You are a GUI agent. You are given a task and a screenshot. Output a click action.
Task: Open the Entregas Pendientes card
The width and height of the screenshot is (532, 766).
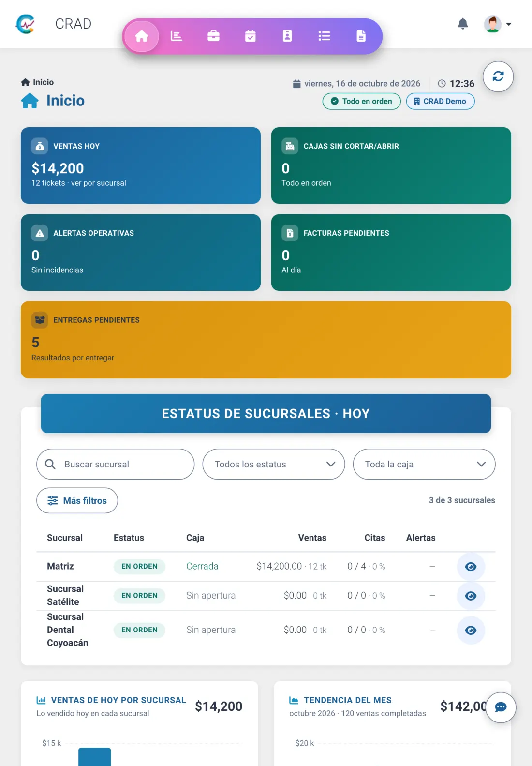click(266, 340)
